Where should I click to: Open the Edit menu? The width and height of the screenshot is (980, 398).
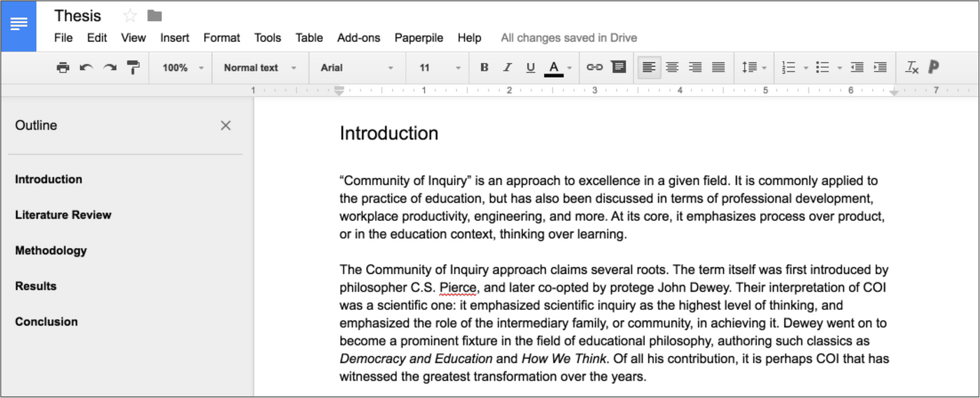click(97, 38)
